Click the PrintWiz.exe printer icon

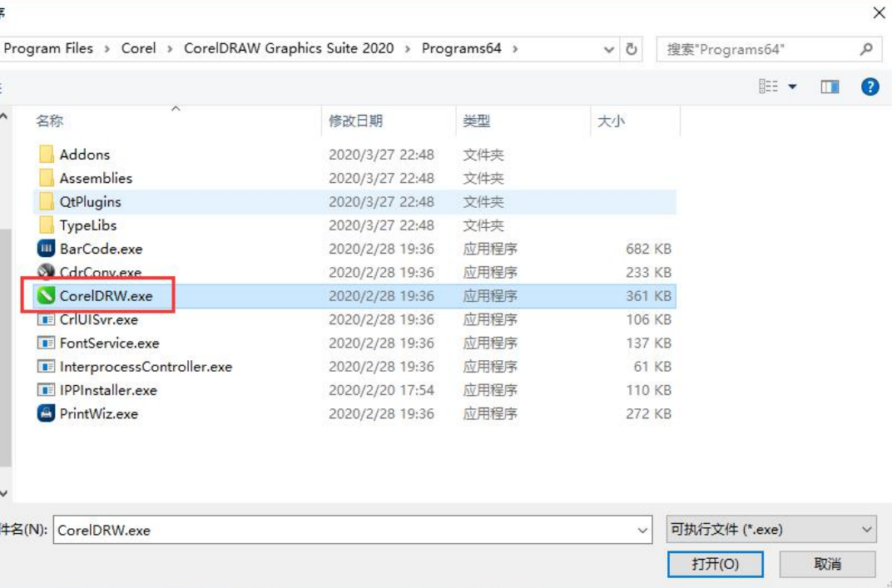click(46, 413)
